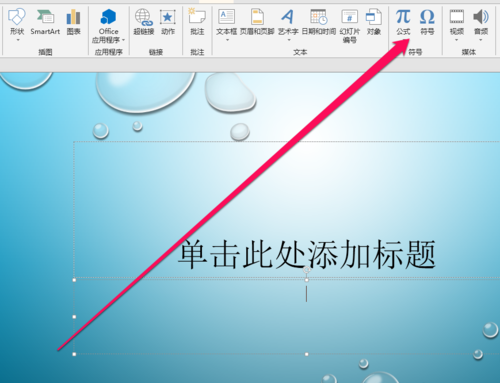500x383 pixels.
Task: Open Office 应用程序 apps
Action: pos(108,25)
